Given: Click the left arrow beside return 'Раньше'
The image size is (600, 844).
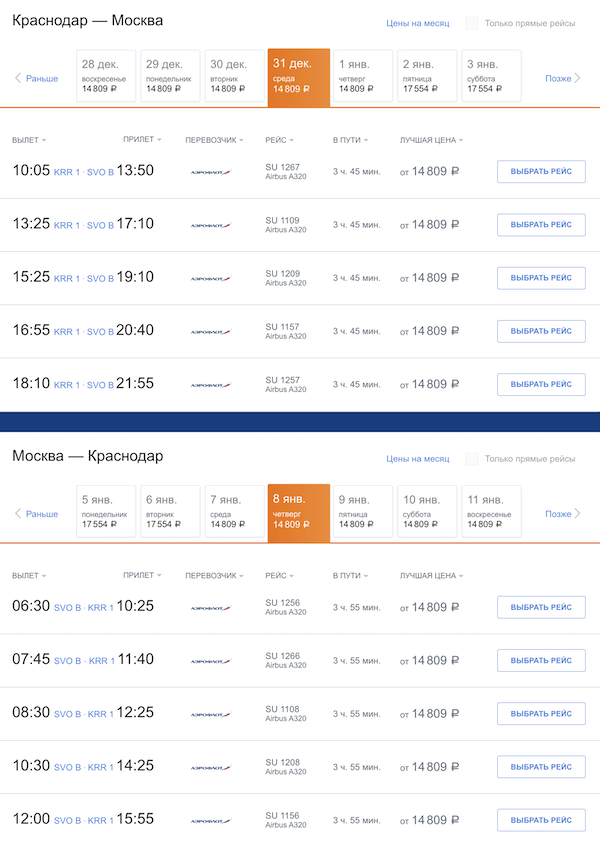Looking at the screenshot, I should click(18, 514).
